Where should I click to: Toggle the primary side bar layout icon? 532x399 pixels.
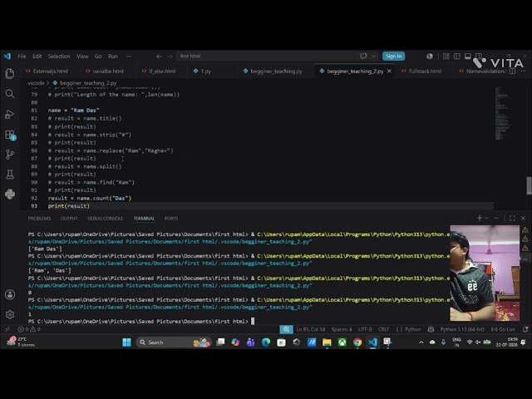tap(457, 57)
